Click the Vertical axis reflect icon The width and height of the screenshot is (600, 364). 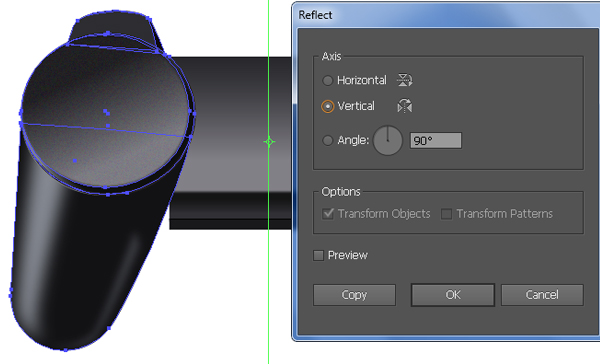pos(404,106)
